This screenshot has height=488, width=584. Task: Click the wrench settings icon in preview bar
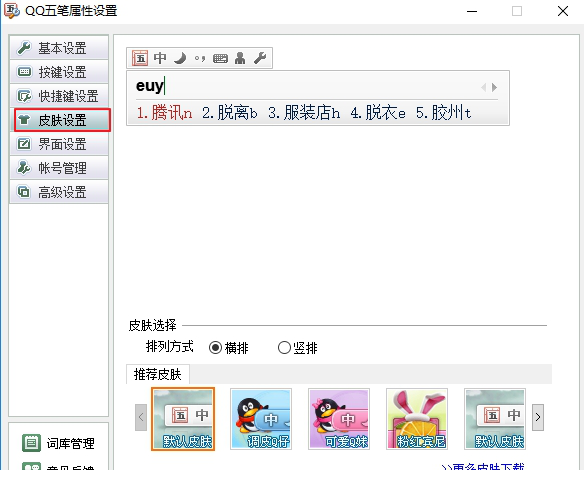pos(260,58)
